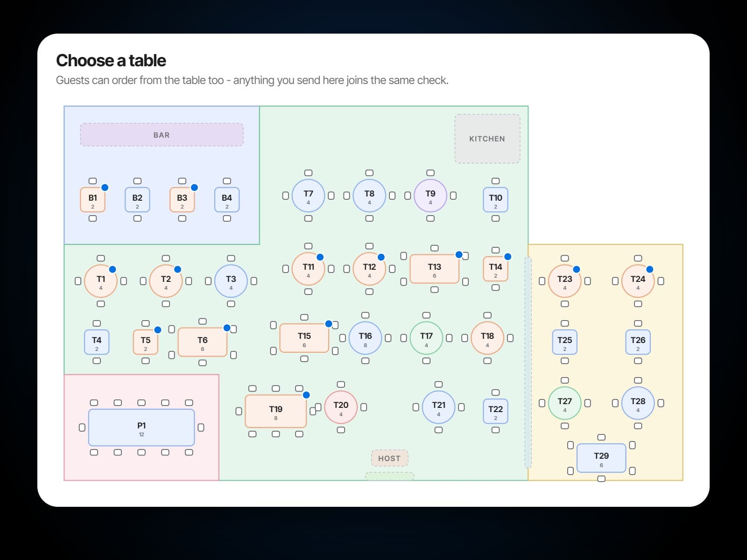This screenshot has width=747, height=560.
Task: Select round table T2
Action: [166, 281]
